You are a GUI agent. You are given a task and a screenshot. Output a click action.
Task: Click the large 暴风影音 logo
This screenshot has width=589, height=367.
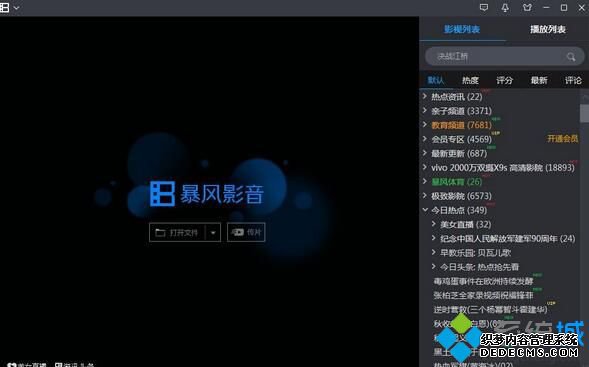coord(207,194)
